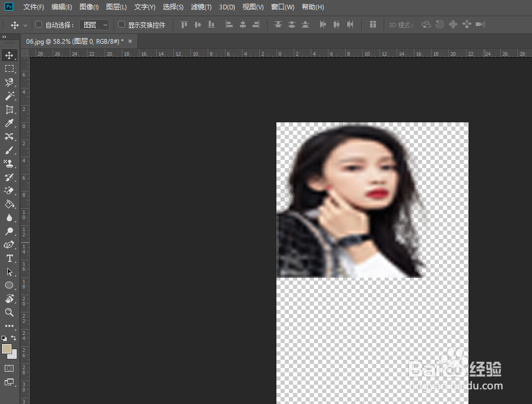Open the 选择(S) menu
532x404 pixels.
click(x=173, y=7)
